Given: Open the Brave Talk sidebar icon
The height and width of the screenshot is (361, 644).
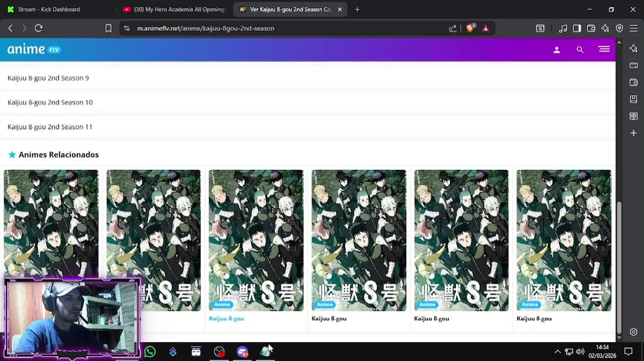Looking at the screenshot, I should click(x=633, y=65).
